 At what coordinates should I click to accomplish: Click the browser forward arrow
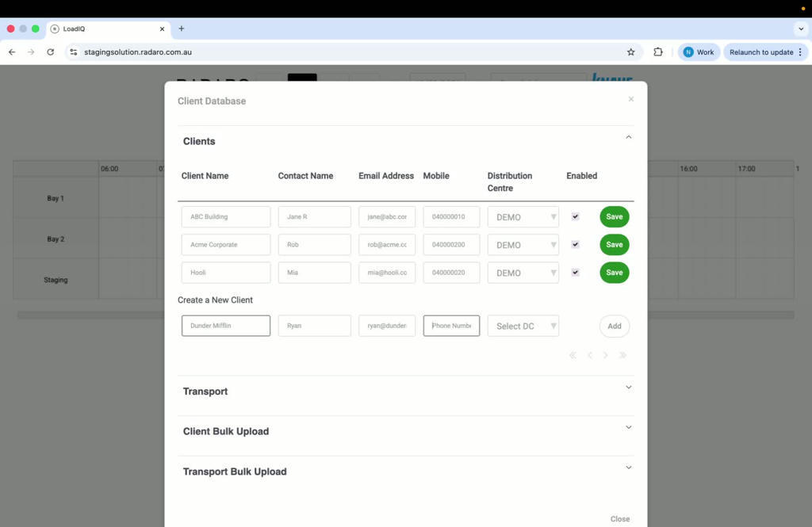tap(31, 52)
